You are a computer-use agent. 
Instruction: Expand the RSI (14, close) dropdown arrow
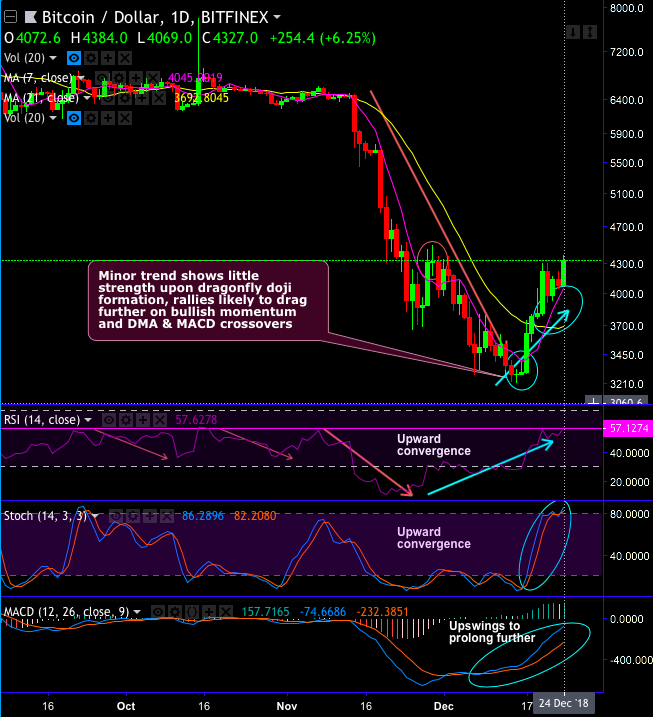click(x=88, y=420)
